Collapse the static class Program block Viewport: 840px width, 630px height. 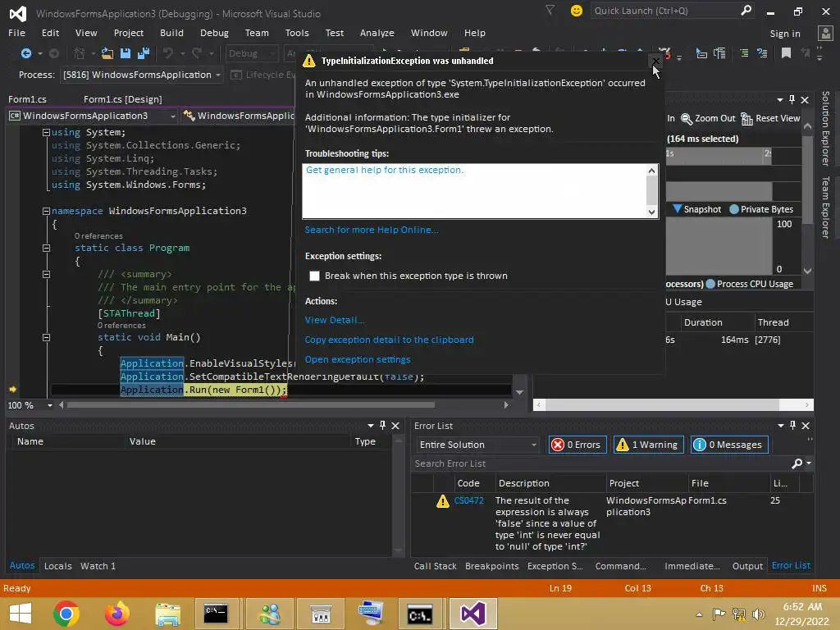coord(46,248)
